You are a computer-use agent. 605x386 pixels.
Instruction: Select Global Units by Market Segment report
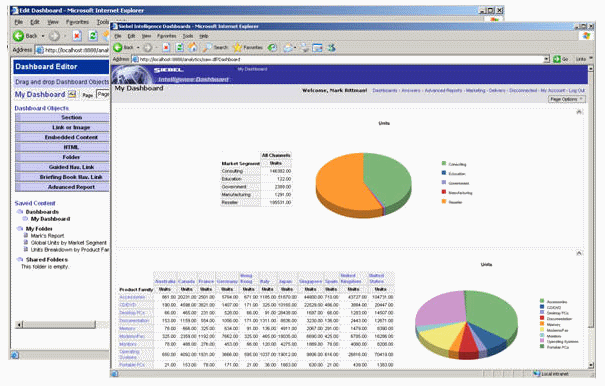[x=69, y=243]
